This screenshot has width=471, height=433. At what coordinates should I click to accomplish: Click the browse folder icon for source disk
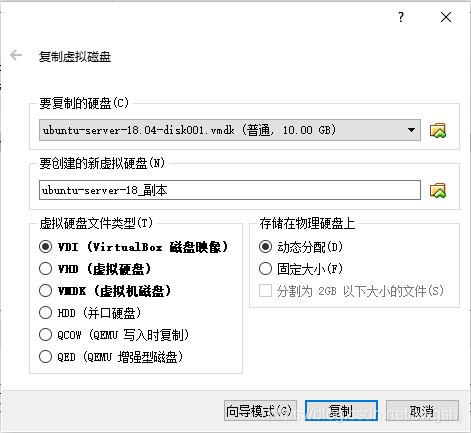438,130
